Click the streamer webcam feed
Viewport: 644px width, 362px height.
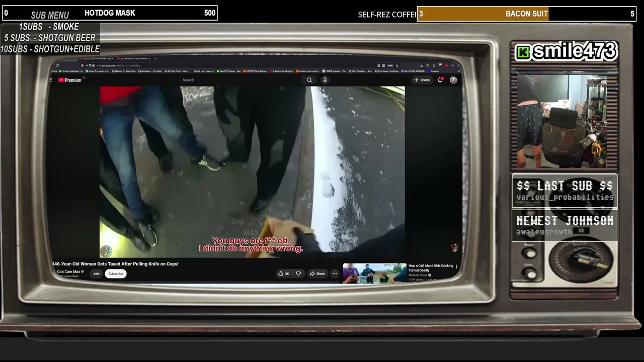[562, 121]
